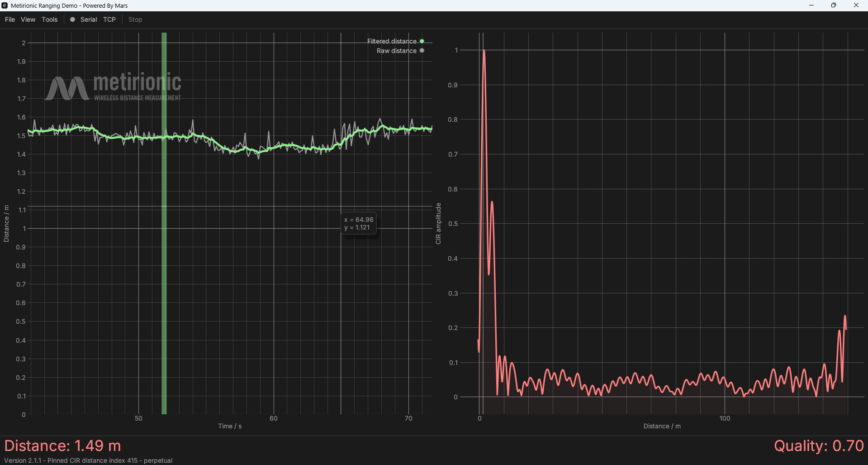
Task: Click the connection status dot before Serial
Action: 72,19
